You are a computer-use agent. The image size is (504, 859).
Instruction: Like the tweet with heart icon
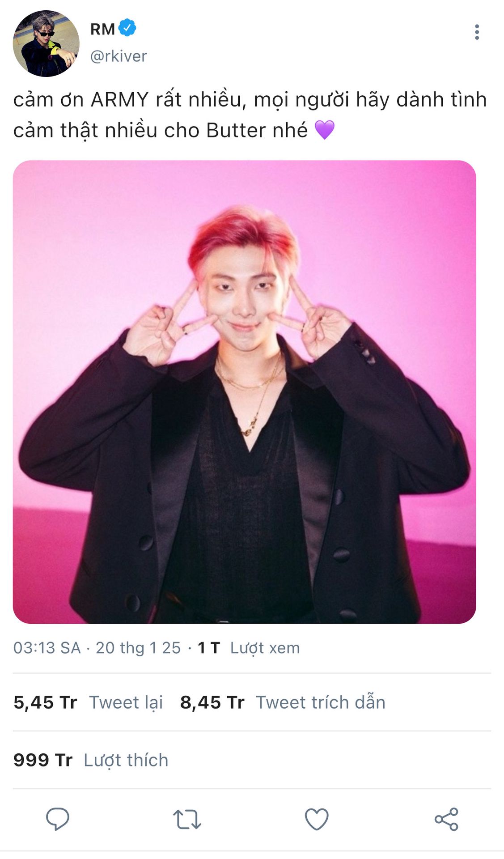pyautogui.click(x=317, y=819)
